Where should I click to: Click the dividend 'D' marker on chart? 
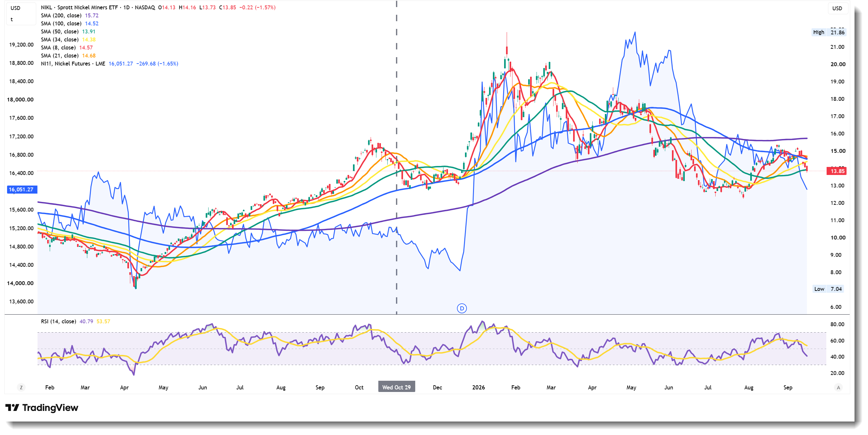[462, 308]
